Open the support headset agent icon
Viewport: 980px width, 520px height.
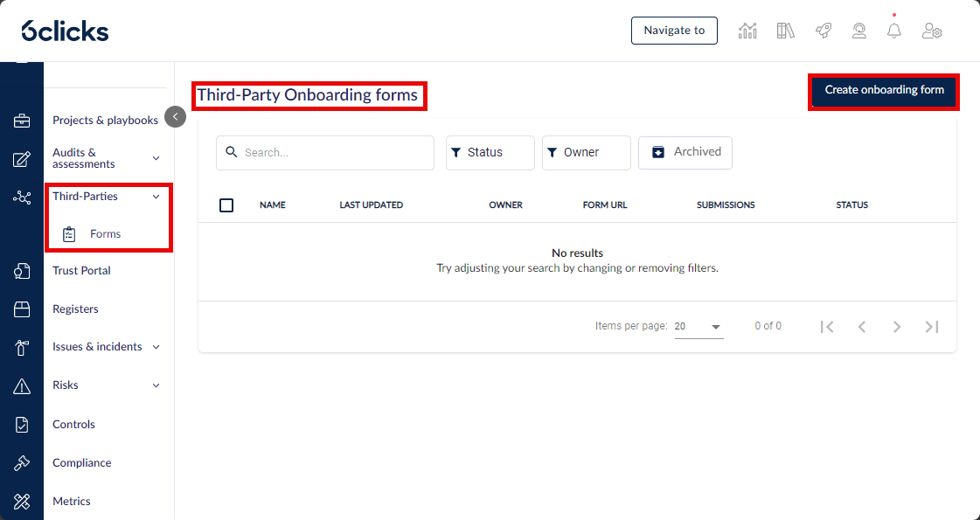point(859,31)
